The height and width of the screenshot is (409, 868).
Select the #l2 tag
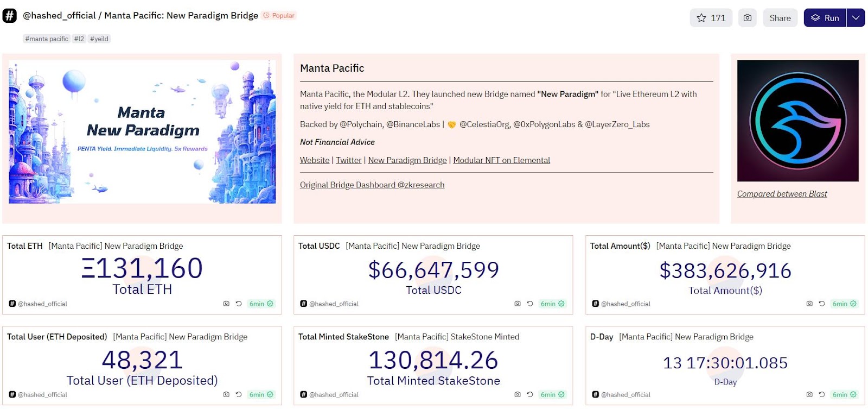click(x=79, y=39)
